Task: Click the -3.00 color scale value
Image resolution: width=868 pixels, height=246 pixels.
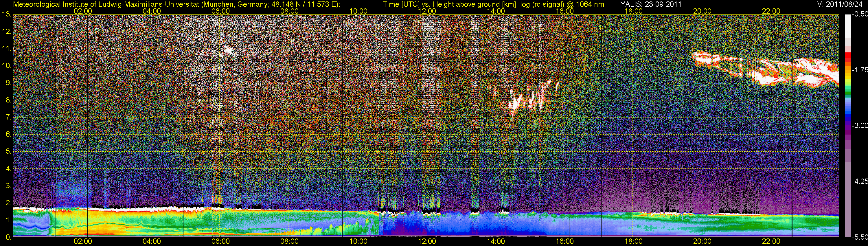Action: [860, 125]
